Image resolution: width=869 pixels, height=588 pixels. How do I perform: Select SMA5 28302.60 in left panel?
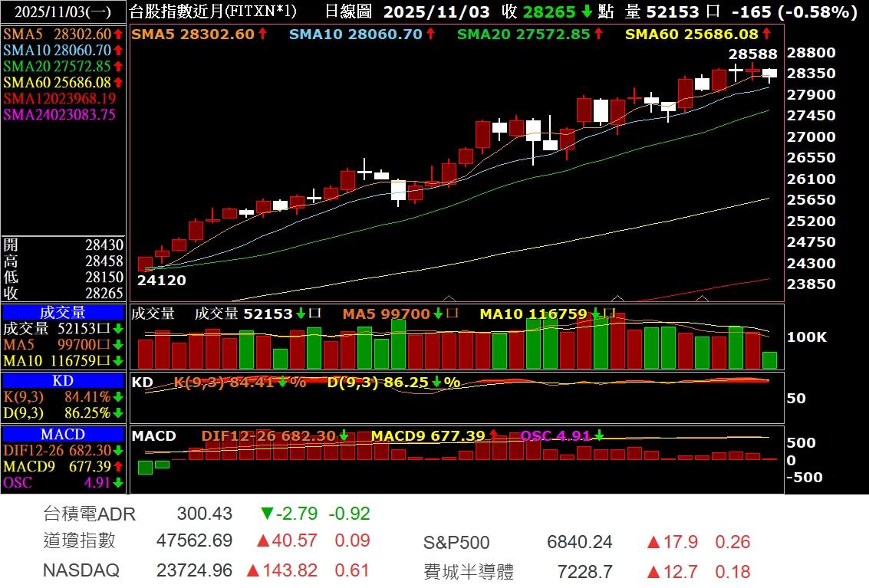63,34
